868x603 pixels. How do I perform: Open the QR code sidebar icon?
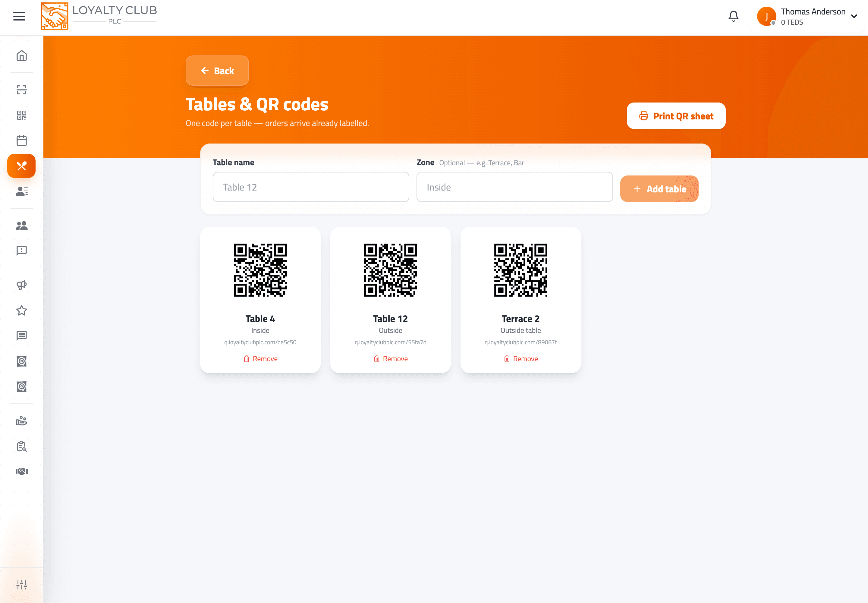(21, 115)
